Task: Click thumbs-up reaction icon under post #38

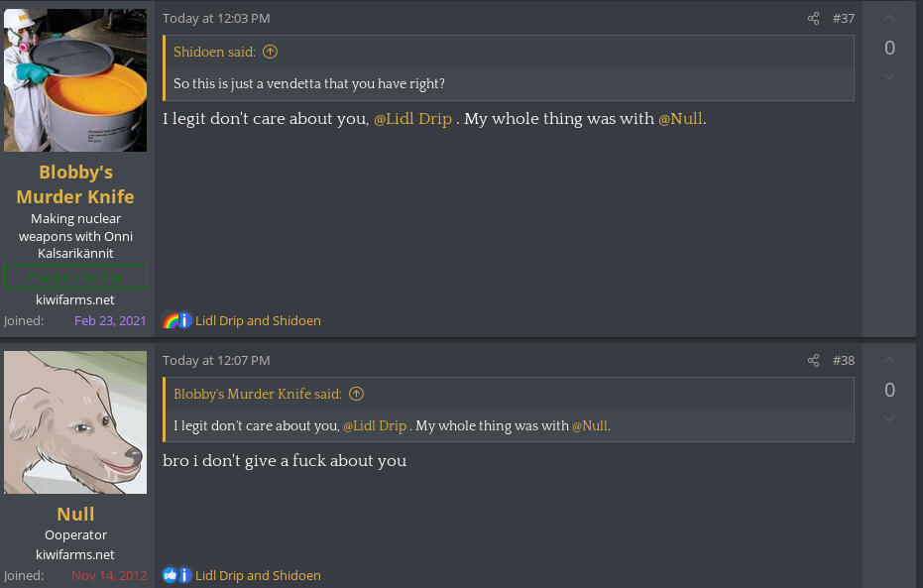Action: point(171,575)
